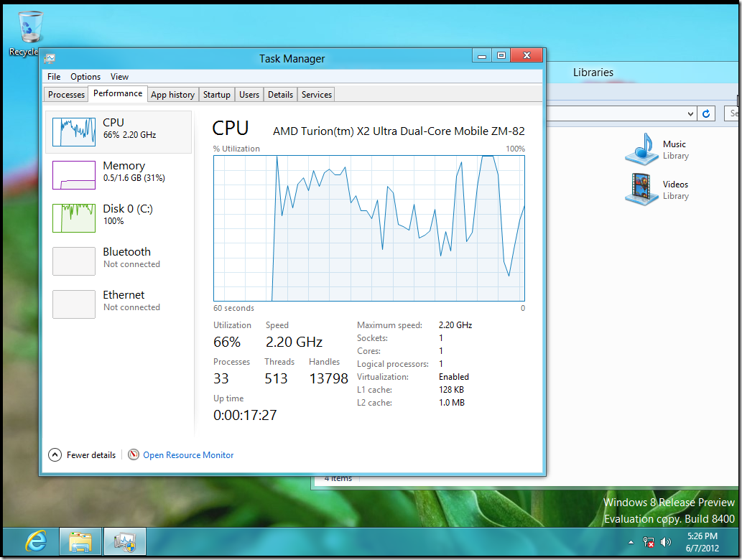Maximize the Task Manager window
This screenshot has width=742, height=560.
click(x=501, y=56)
